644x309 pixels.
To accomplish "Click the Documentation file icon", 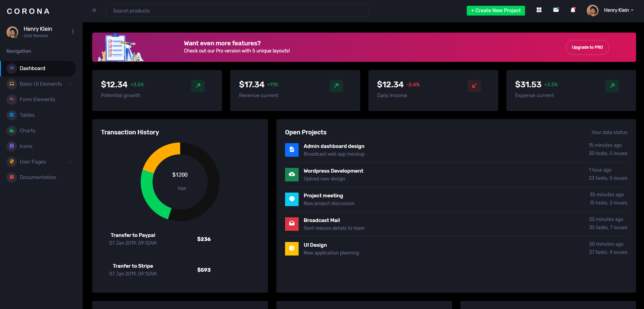I will point(12,177).
